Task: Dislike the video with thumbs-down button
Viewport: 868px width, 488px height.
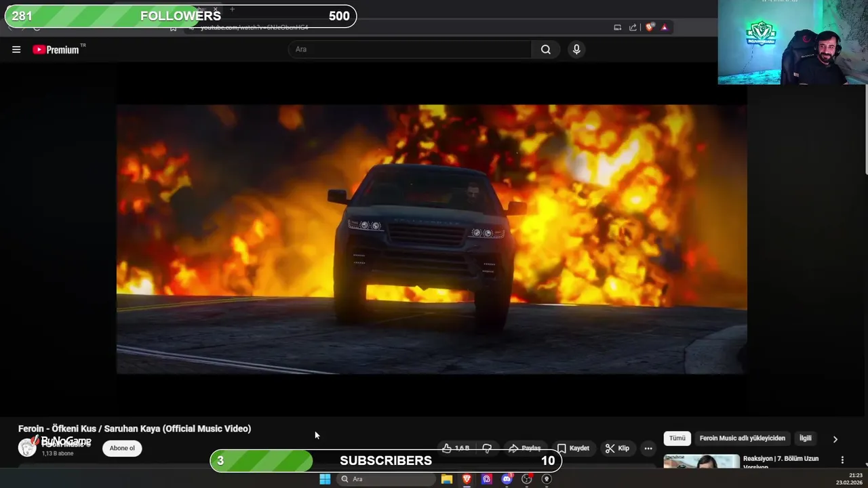Action: click(x=487, y=448)
